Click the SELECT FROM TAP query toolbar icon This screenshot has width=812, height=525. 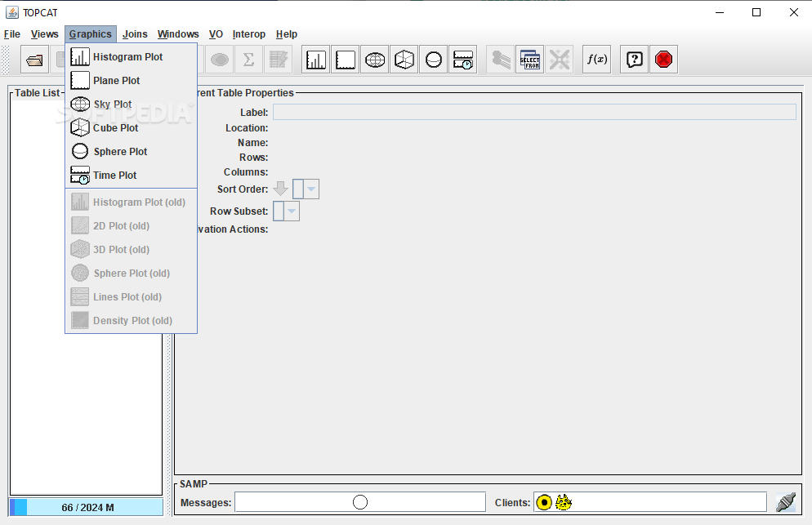point(530,60)
